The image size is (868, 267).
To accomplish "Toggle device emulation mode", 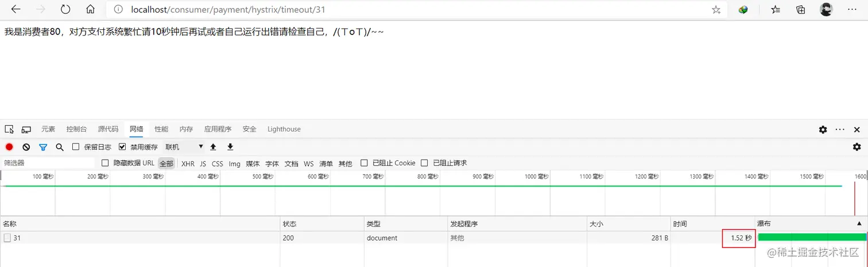I will [x=26, y=129].
